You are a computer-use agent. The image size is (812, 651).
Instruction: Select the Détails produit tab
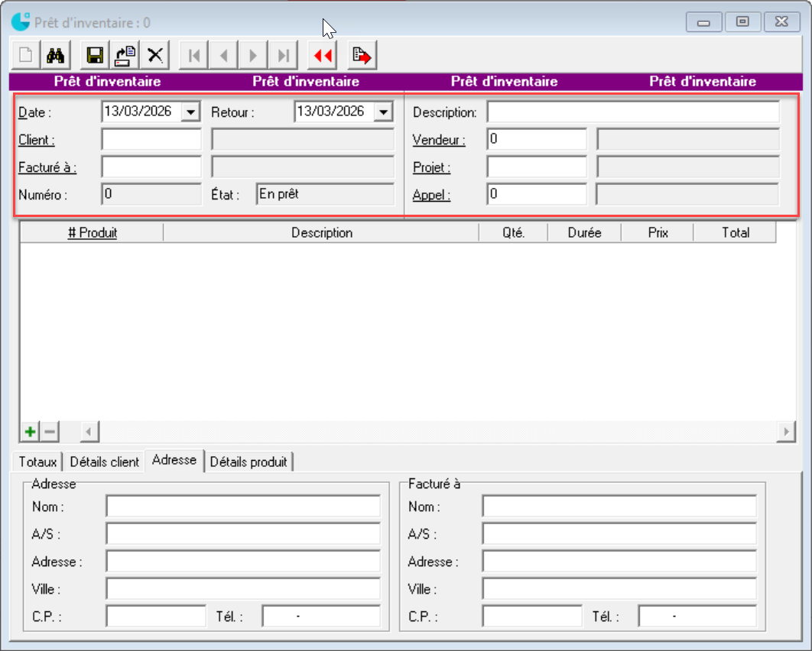(248, 462)
